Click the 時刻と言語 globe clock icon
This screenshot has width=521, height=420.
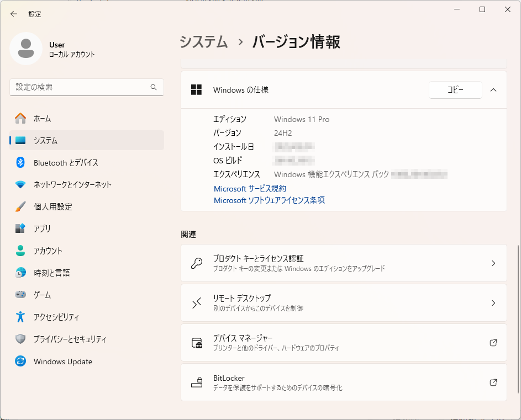[x=20, y=273]
